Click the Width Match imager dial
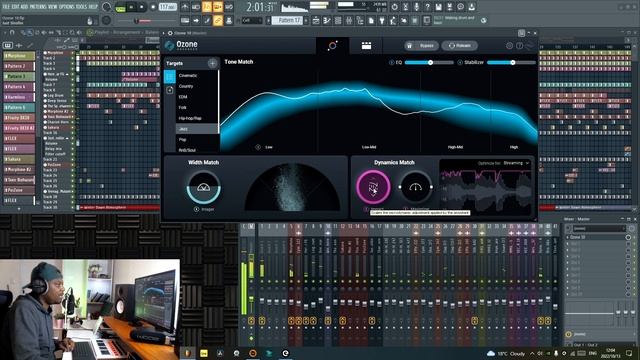This screenshot has width=640, height=360. click(203, 187)
